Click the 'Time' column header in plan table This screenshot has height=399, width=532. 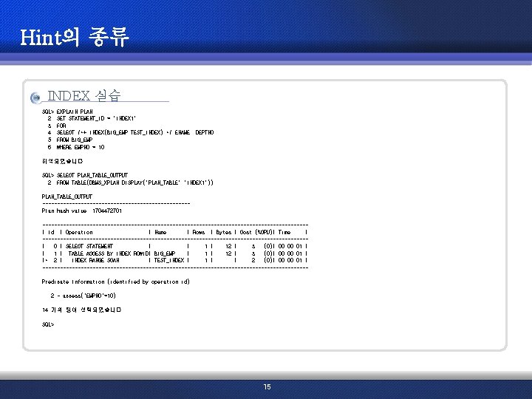[x=284, y=233]
